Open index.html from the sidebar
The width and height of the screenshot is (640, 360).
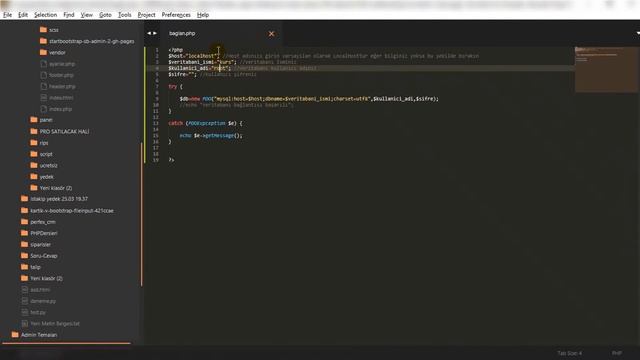(x=61, y=98)
